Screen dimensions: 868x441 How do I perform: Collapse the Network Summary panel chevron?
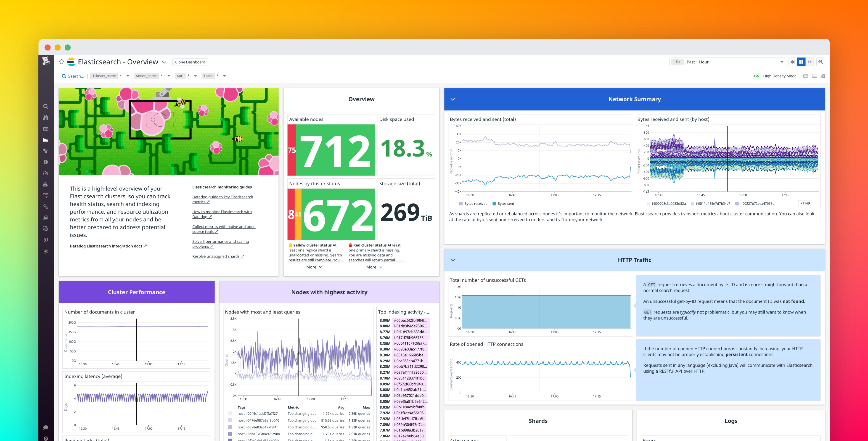[x=453, y=99]
